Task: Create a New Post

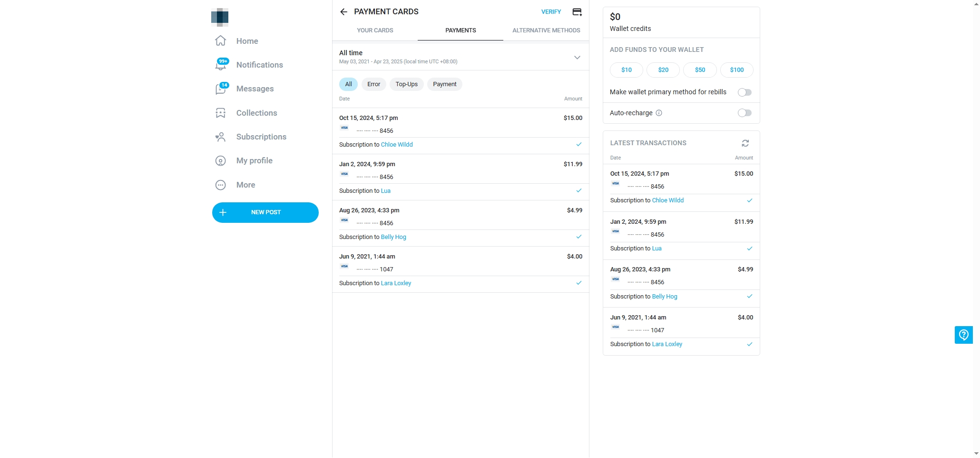Action: (265, 212)
